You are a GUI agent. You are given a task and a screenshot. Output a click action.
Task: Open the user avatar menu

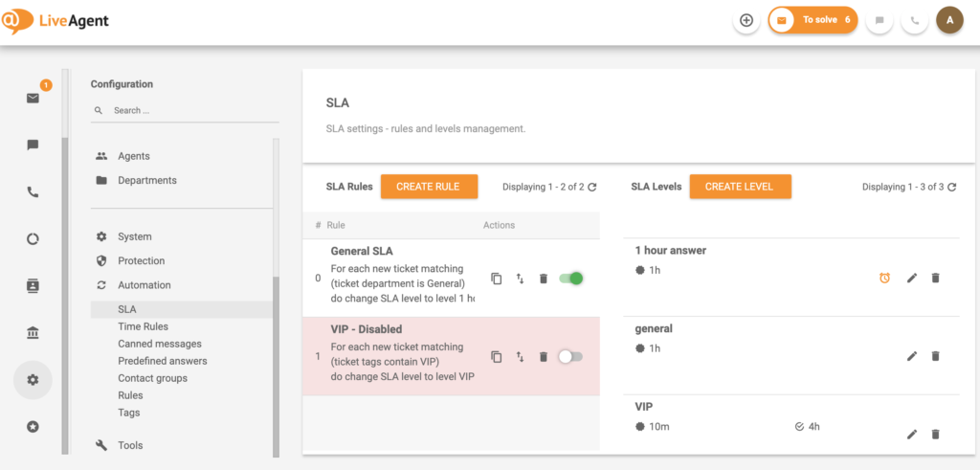(x=949, y=20)
